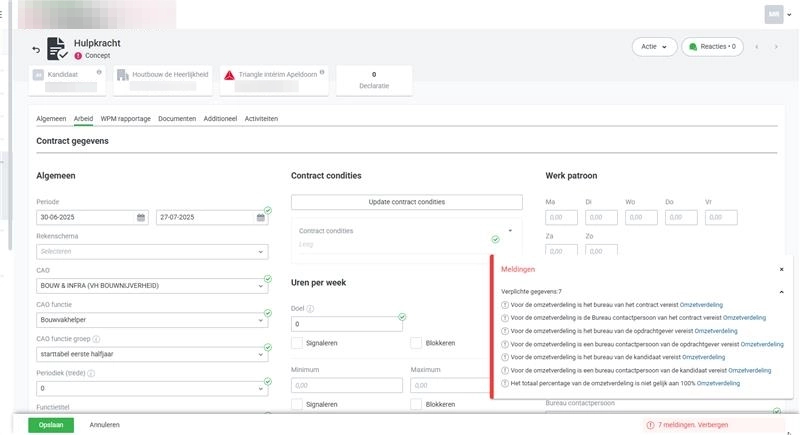Check Signaleren box under Minimum
Screen dimensions: 800x435
[x=297, y=404]
